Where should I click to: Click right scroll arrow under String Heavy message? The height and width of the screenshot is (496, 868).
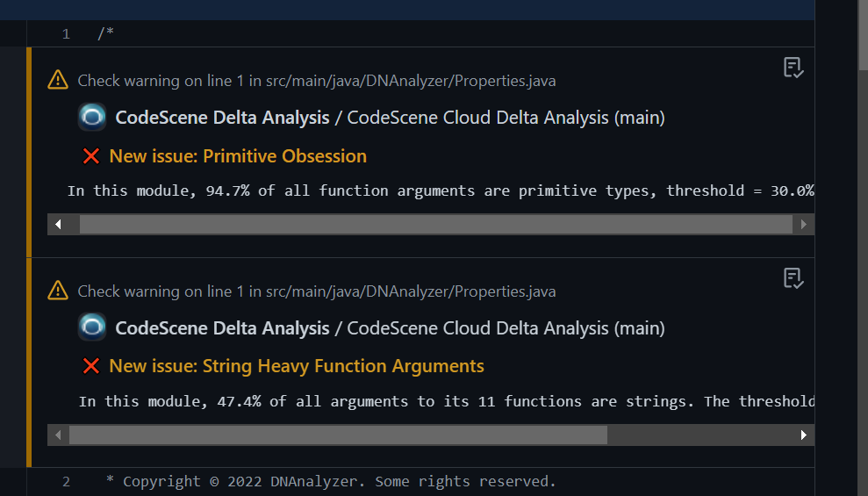(x=804, y=435)
